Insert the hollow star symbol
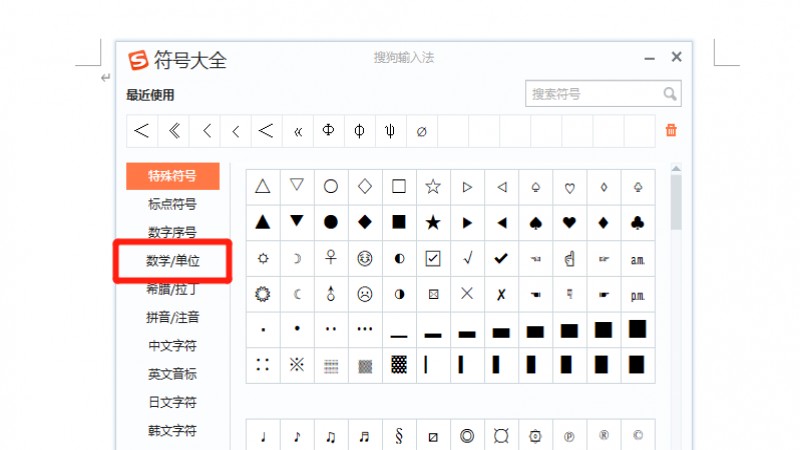The height and width of the screenshot is (450, 800). click(x=433, y=186)
